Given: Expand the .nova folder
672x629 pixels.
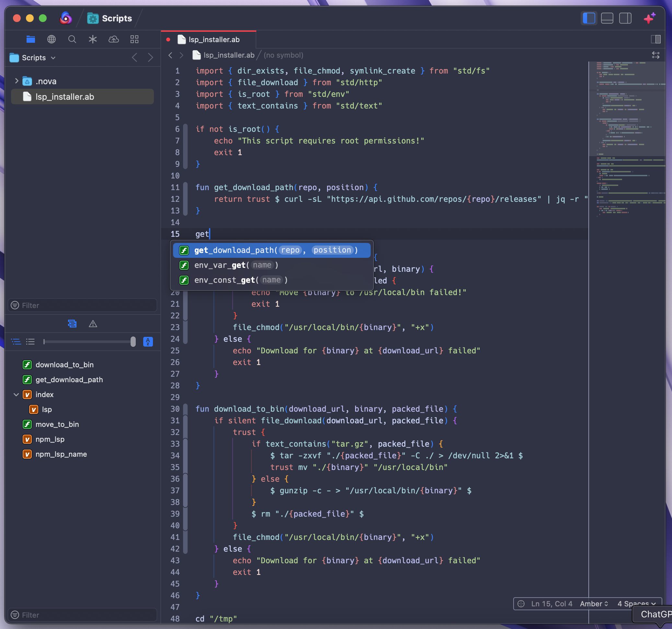Looking at the screenshot, I should click(16, 81).
